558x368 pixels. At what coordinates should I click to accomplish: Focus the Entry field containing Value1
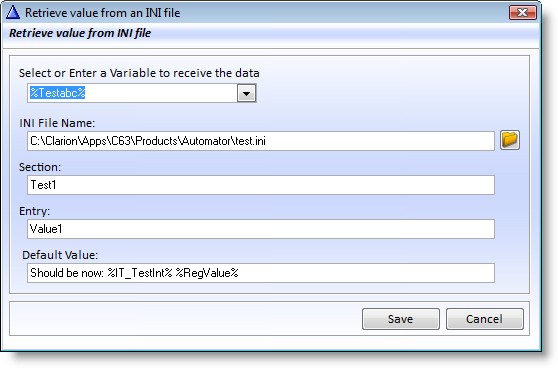click(261, 229)
